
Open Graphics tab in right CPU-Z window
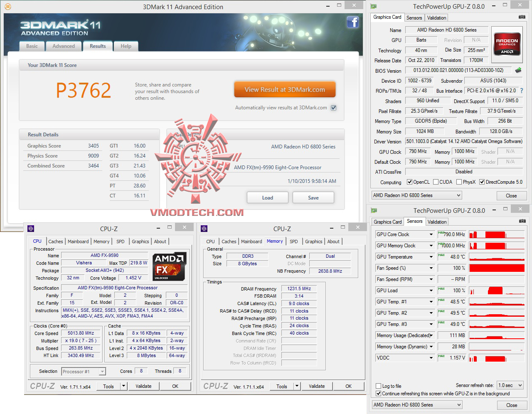click(x=314, y=241)
